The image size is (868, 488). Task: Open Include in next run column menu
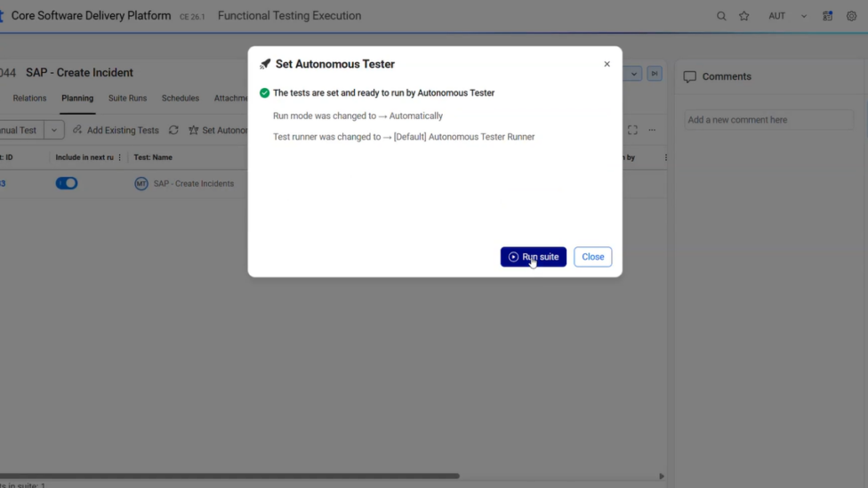[x=119, y=157]
